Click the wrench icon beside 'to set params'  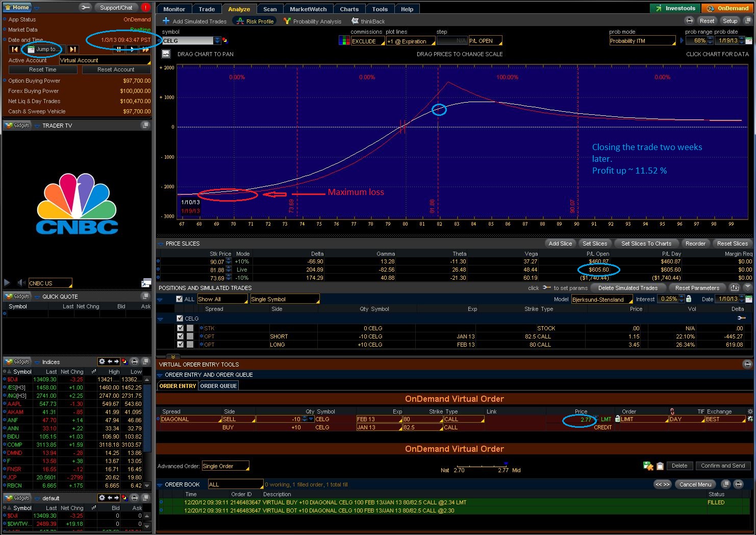click(546, 288)
